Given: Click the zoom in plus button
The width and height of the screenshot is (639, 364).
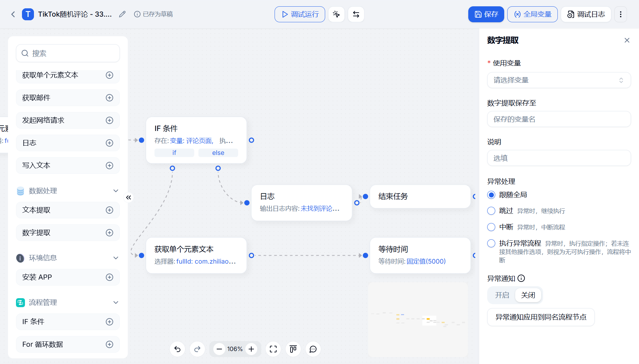Looking at the screenshot, I should point(251,349).
